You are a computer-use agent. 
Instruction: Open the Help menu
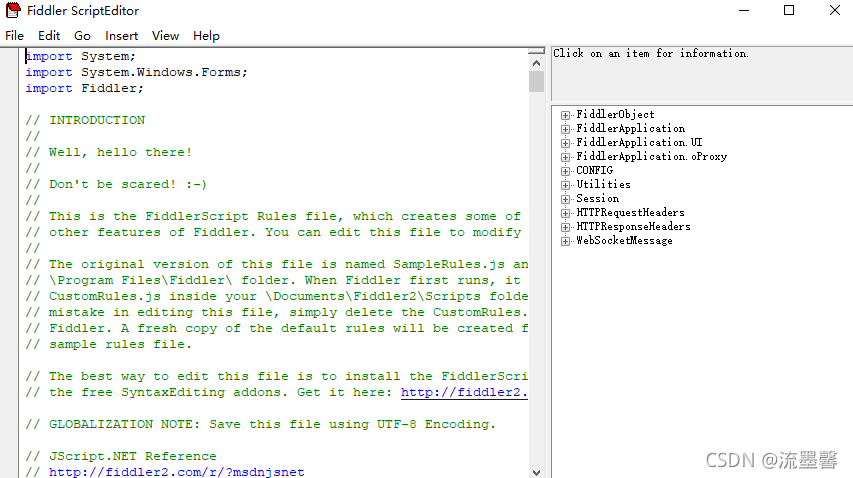coord(206,36)
